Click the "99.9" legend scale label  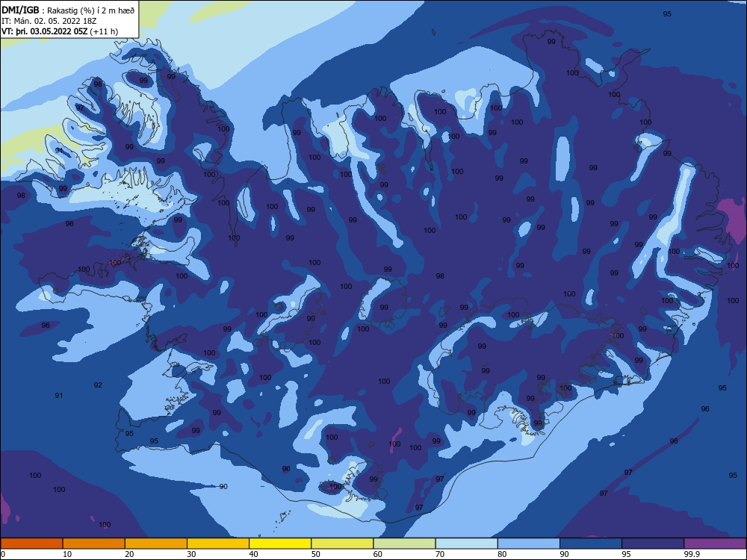[692, 554]
